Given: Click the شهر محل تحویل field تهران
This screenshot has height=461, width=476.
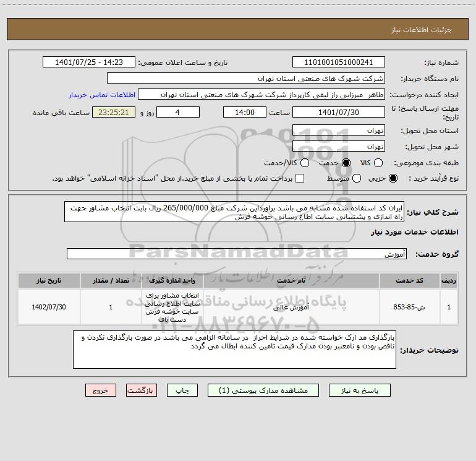Looking at the screenshot, I should [339, 147].
